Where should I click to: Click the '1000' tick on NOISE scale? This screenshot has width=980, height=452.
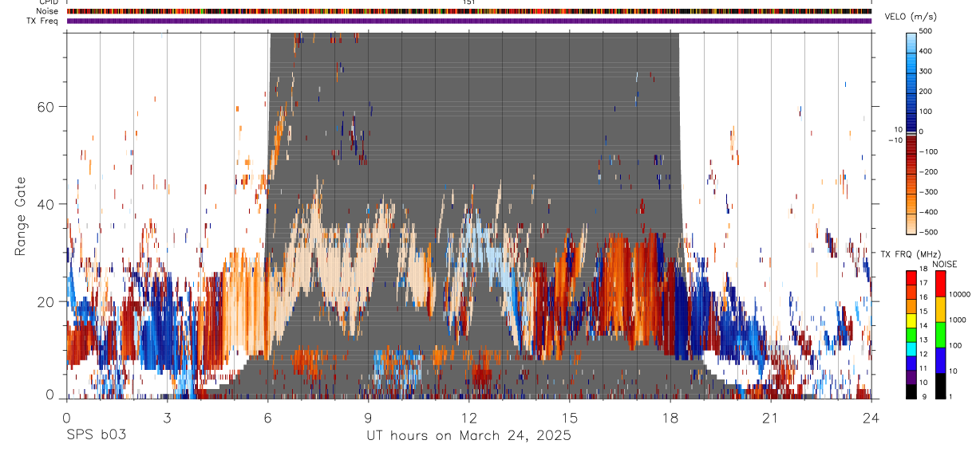click(959, 320)
